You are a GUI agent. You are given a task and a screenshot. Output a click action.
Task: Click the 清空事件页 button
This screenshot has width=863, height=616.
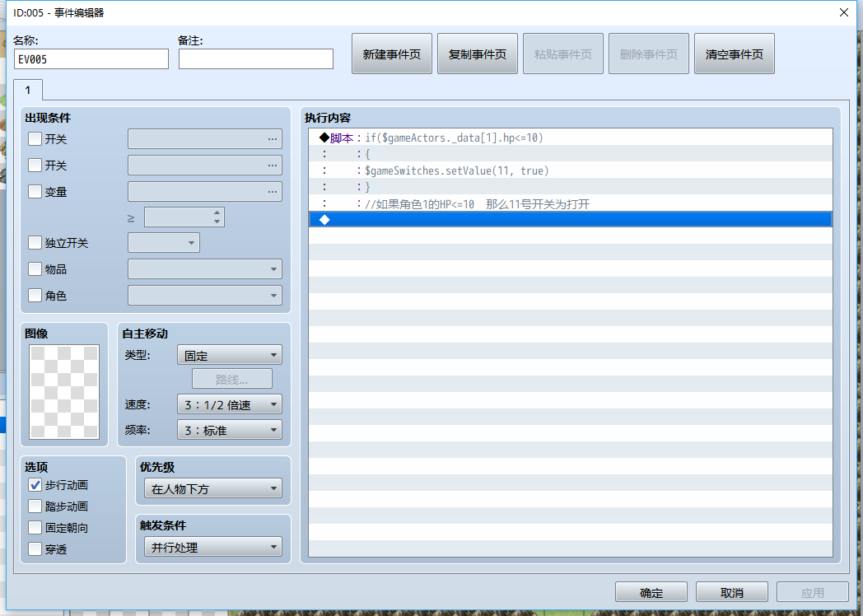tap(735, 54)
